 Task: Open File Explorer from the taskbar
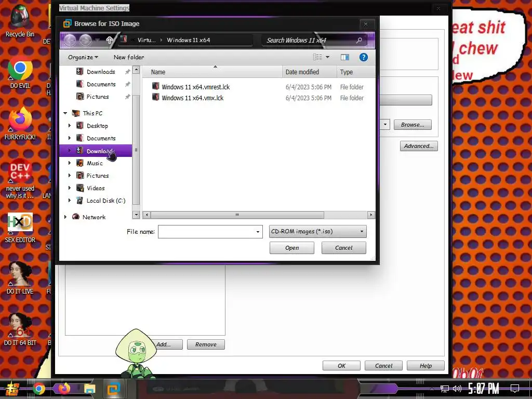(x=89, y=389)
